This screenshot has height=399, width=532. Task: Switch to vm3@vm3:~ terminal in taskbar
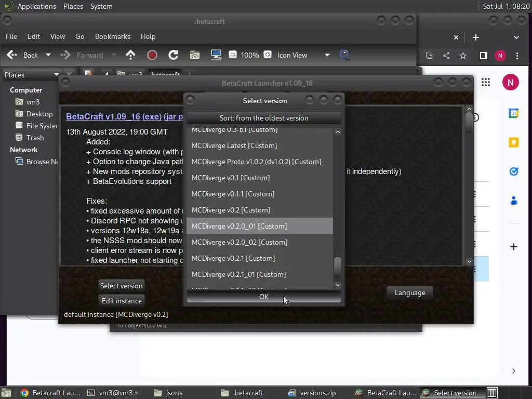coord(113,393)
